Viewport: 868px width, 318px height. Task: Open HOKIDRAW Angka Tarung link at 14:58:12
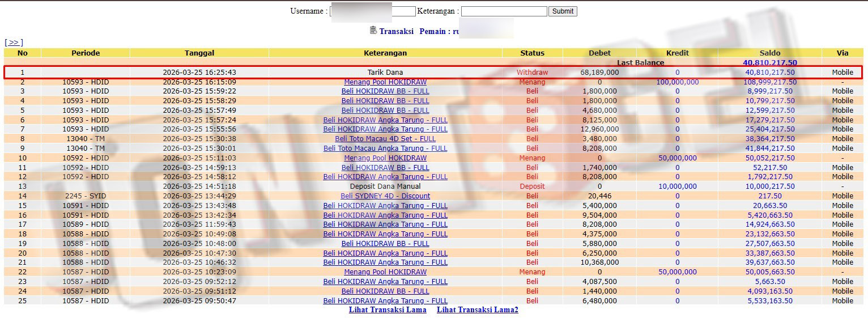pos(385,177)
